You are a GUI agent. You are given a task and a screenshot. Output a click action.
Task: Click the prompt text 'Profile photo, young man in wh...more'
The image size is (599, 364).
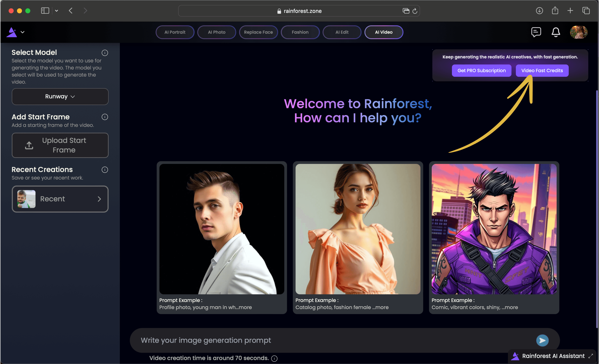(x=206, y=307)
